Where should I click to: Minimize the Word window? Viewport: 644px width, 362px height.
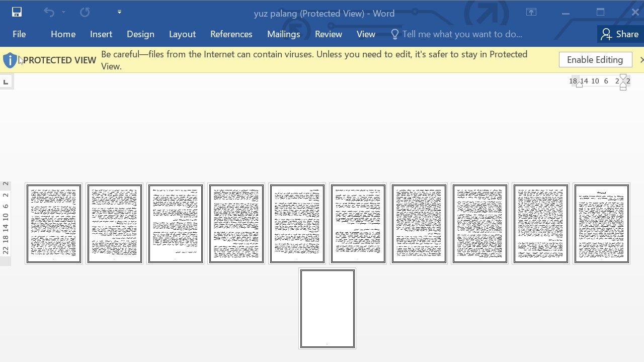(566, 13)
